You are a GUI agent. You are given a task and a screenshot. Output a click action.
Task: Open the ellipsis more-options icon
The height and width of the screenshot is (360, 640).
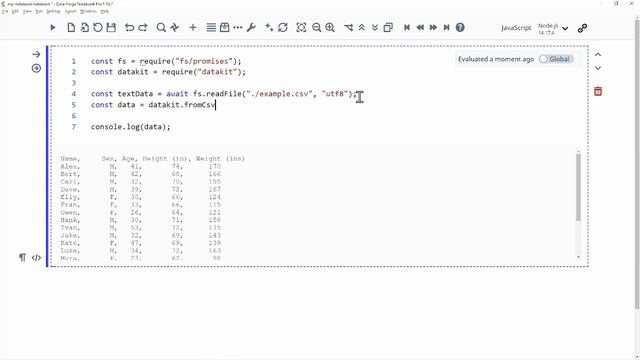[238, 27]
